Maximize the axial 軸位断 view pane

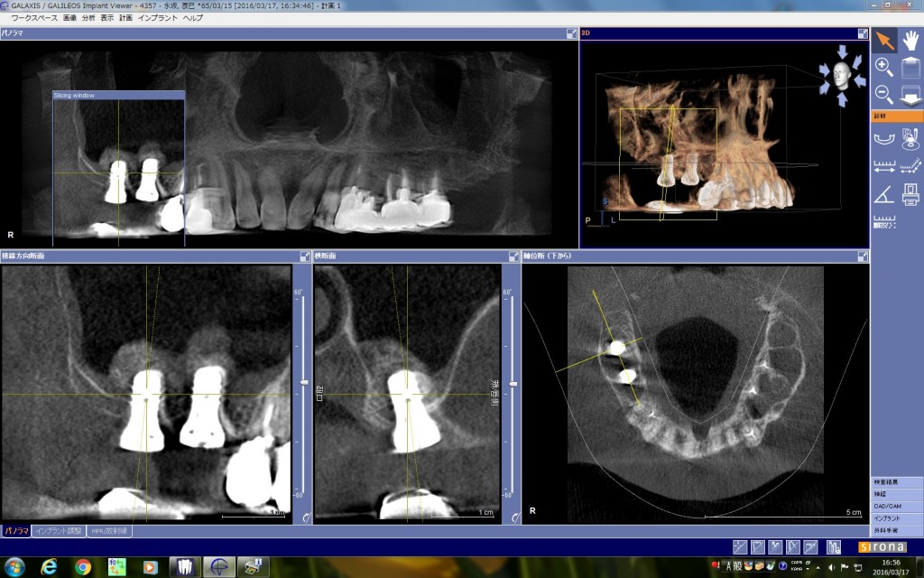tap(863, 256)
